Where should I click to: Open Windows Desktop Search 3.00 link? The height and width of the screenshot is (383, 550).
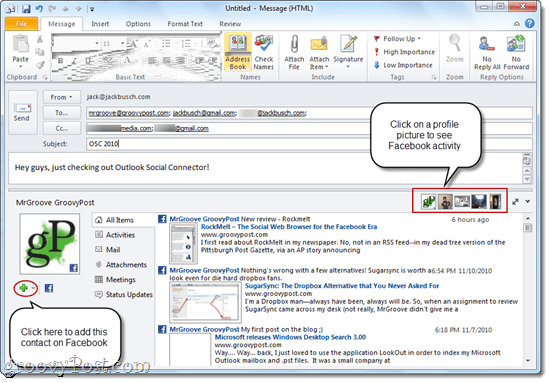point(290,337)
